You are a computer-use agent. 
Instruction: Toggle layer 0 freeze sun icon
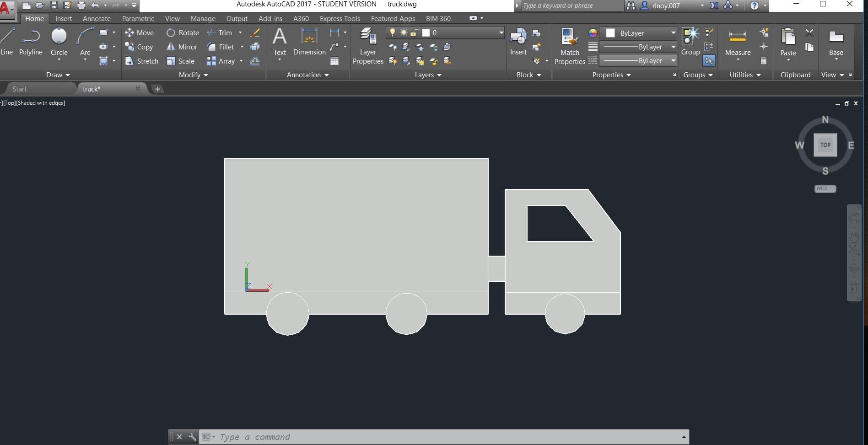point(403,32)
